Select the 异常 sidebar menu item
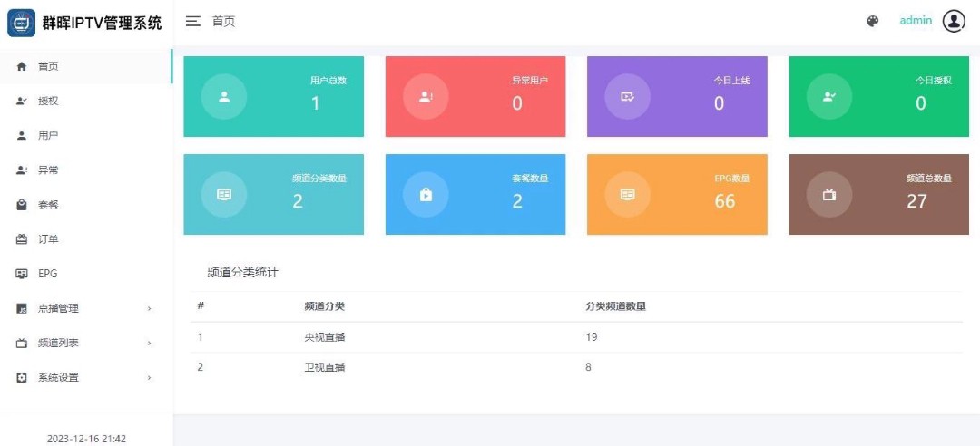Screen dimensions: 980x446 pos(86,170)
